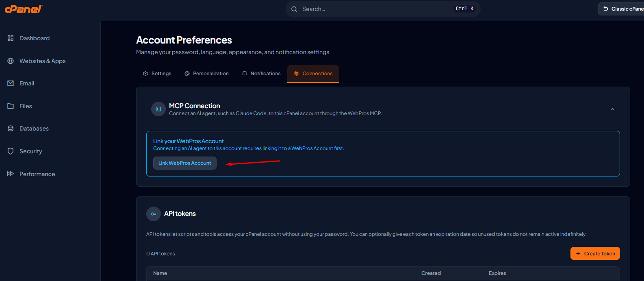Click the search magnifier icon

click(x=294, y=9)
